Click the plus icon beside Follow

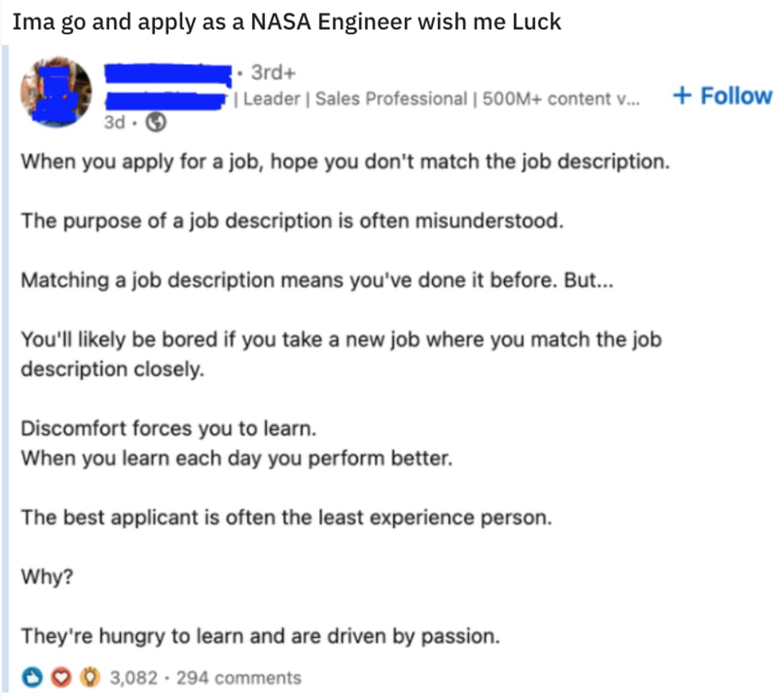point(682,95)
